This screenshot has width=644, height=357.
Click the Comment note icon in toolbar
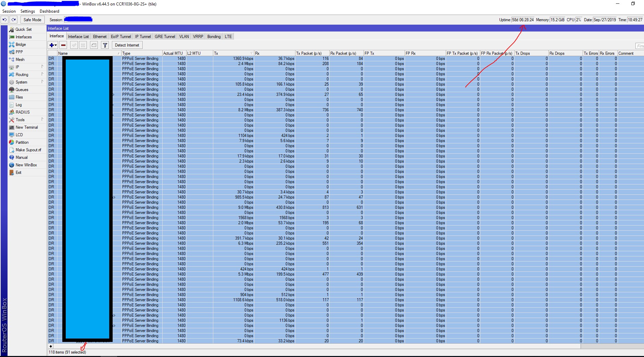tap(94, 45)
